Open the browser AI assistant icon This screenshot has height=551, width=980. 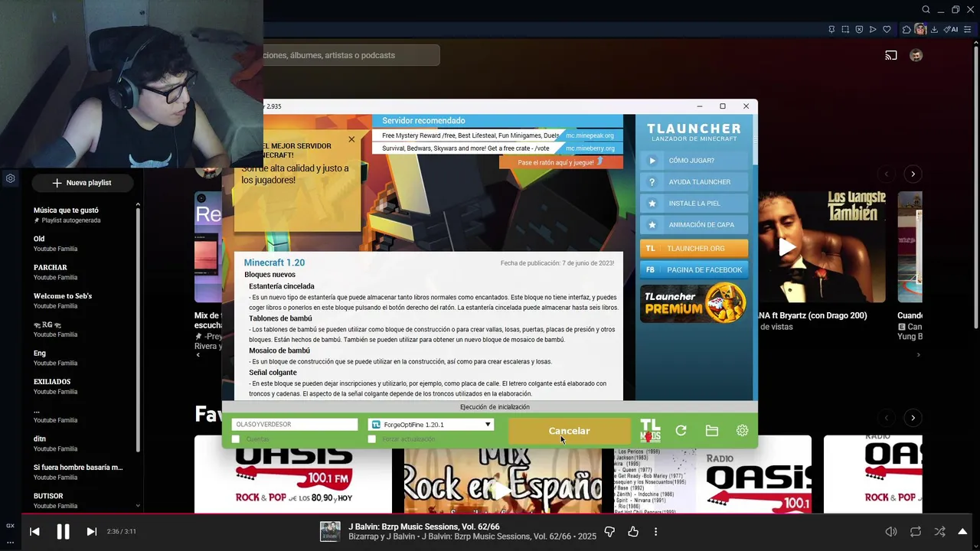click(951, 30)
